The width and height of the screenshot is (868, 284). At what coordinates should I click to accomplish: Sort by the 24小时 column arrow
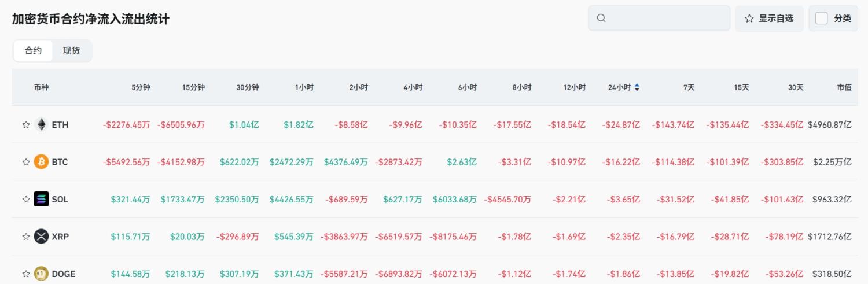pyautogui.click(x=637, y=87)
